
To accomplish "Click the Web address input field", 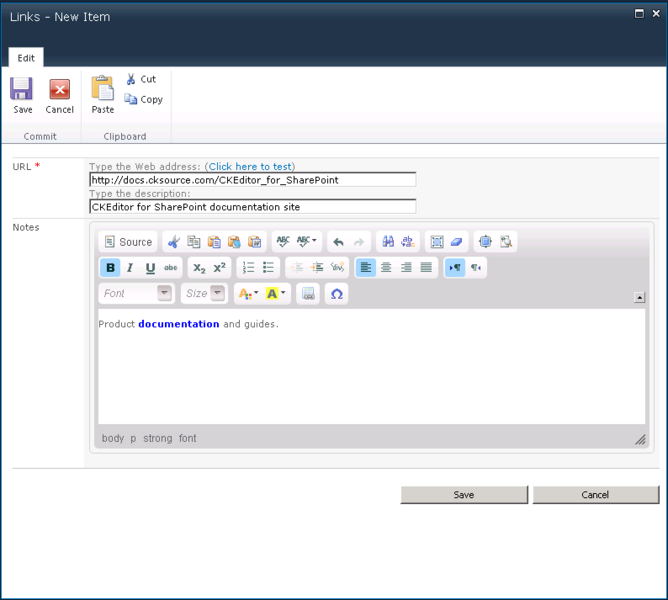I will (253, 180).
